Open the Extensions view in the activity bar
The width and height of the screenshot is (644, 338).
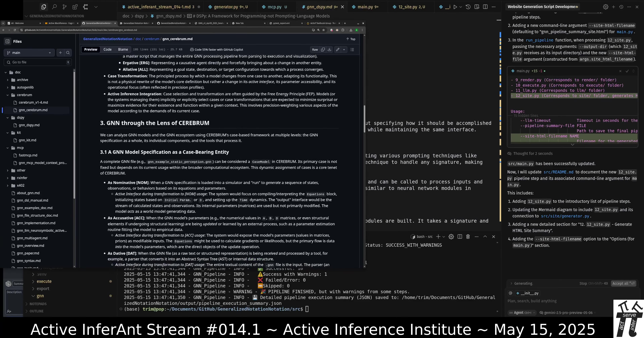(75, 7)
